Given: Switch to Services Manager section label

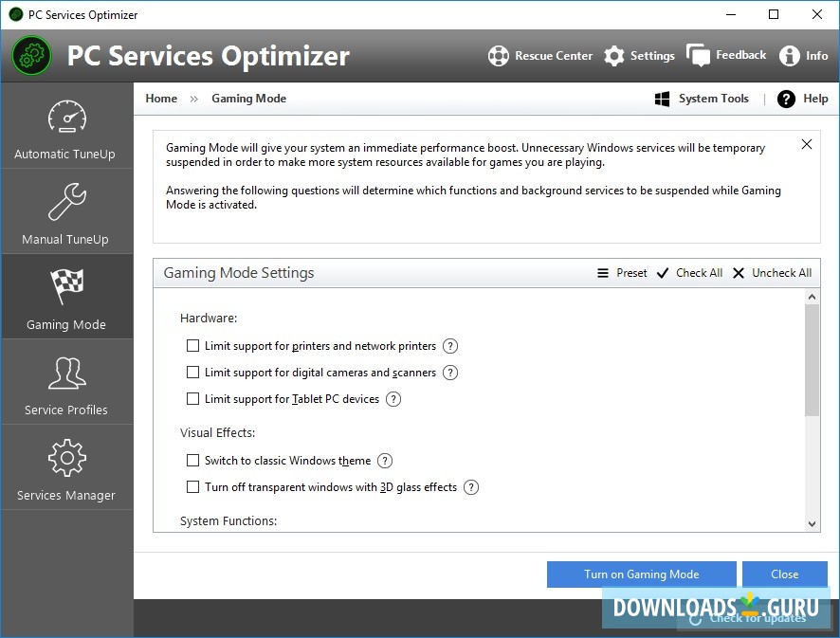Looking at the screenshot, I should 66,496.
